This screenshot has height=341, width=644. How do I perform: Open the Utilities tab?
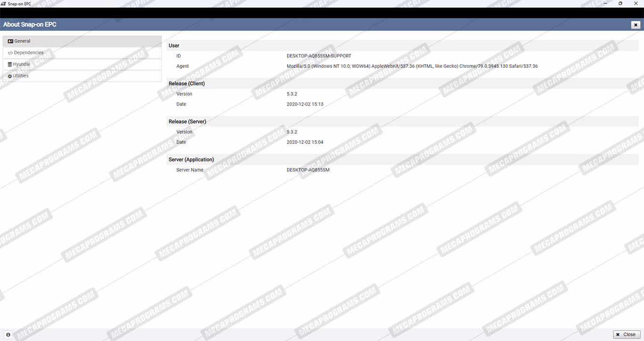click(x=82, y=76)
